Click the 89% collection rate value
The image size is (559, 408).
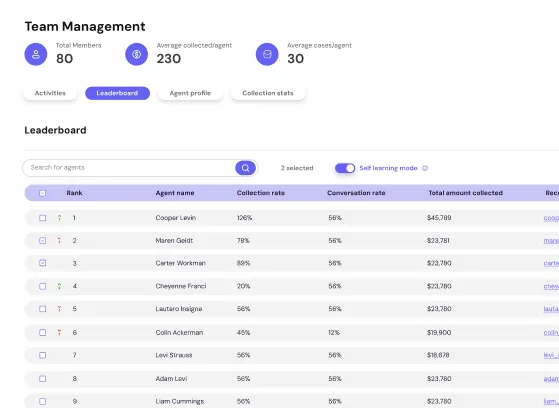[243, 263]
